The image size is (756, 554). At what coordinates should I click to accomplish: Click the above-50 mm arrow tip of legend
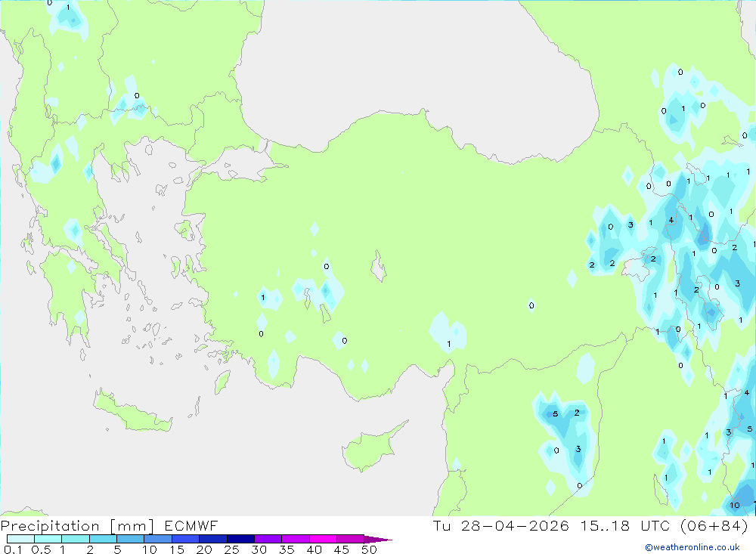pyautogui.click(x=377, y=540)
